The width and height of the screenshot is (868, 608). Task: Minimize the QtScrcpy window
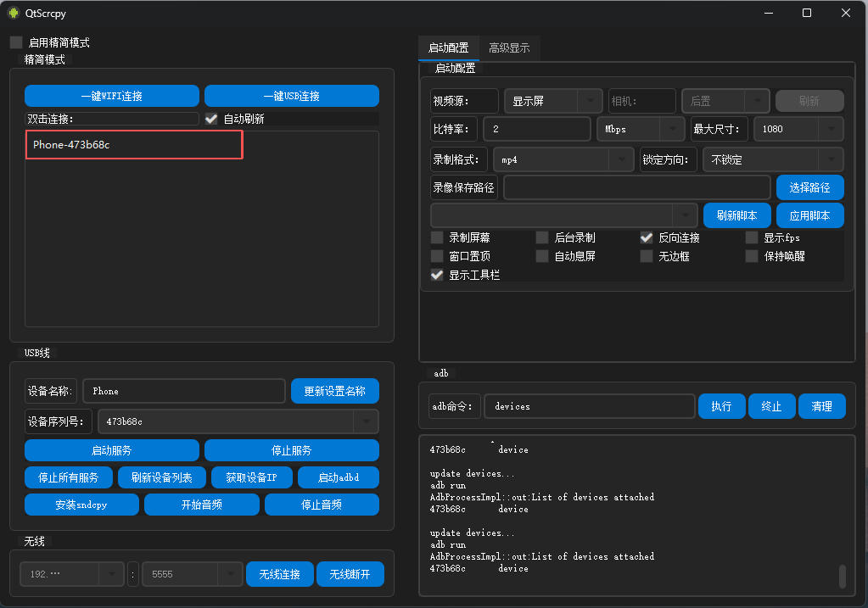coord(769,13)
